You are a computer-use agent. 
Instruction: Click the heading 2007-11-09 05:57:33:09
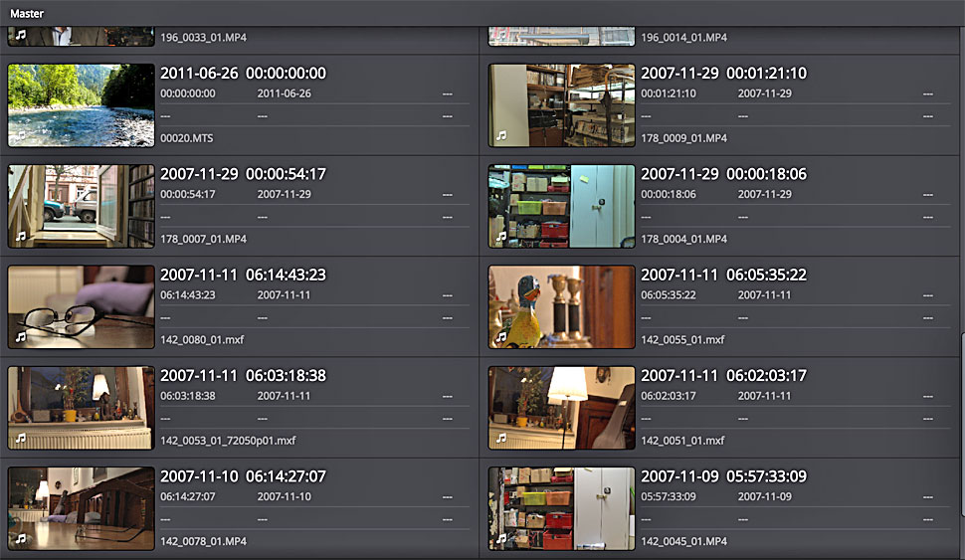tap(724, 476)
